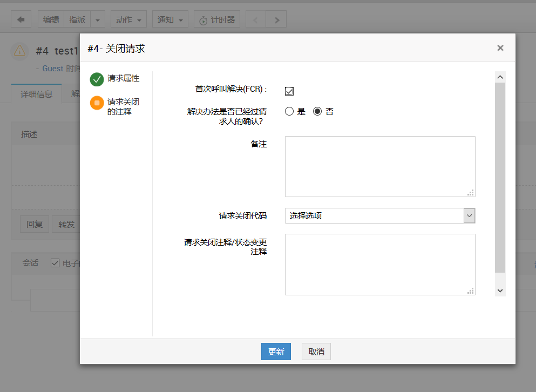536x392 pixels.
Task: Switch to the 详细信息 tab
Action: click(37, 94)
